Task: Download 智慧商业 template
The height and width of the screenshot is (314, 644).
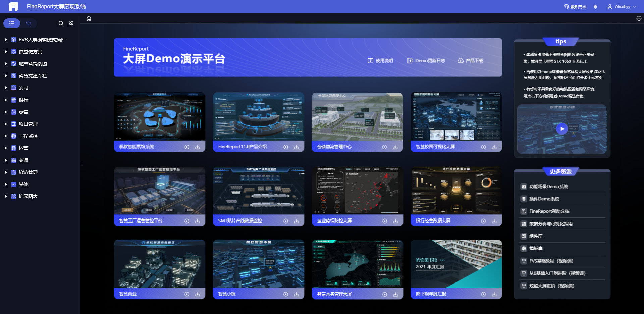Action: (x=198, y=294)
